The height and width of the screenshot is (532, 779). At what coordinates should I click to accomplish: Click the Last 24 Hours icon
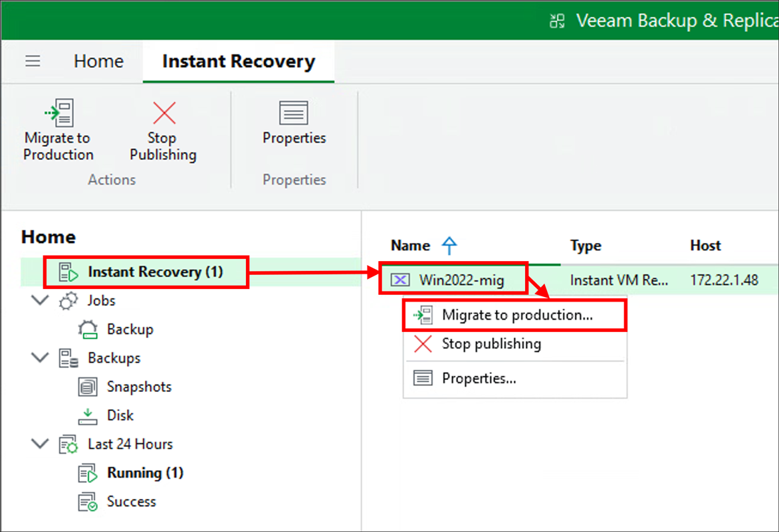68,444
